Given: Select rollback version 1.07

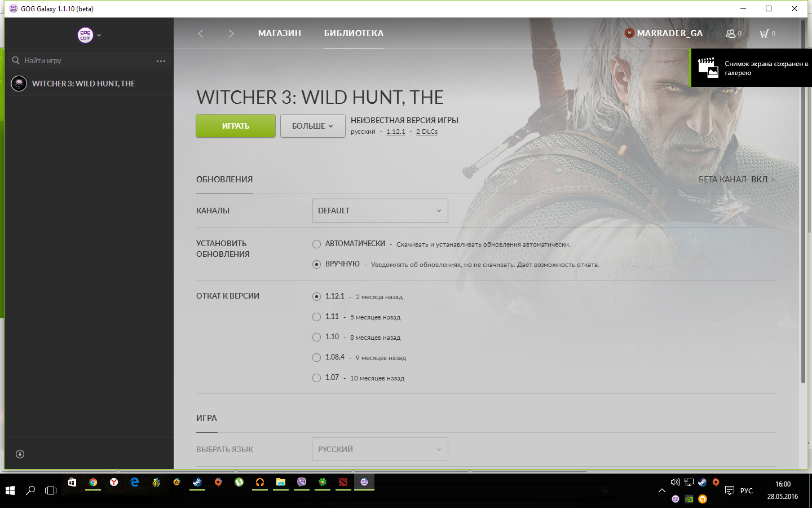Looking at the screenshot, I should pos(317,378).
